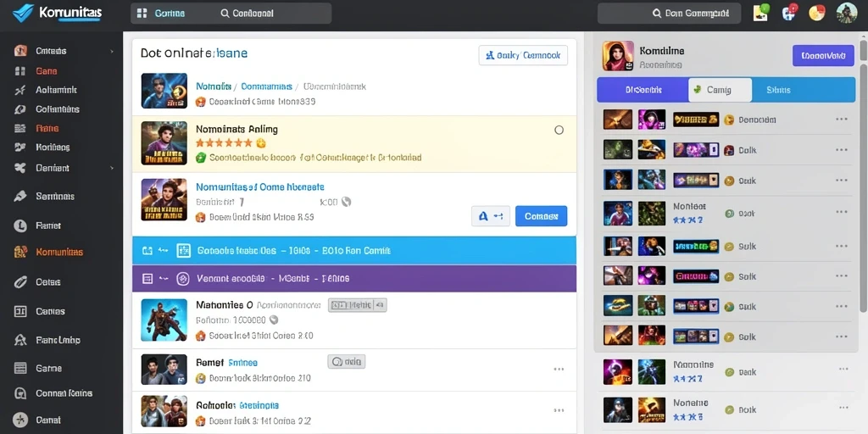The height and width of the screenshot is (434, 868).
Task: Open the A dropdown next to blue button
Action: pos(491,216)
